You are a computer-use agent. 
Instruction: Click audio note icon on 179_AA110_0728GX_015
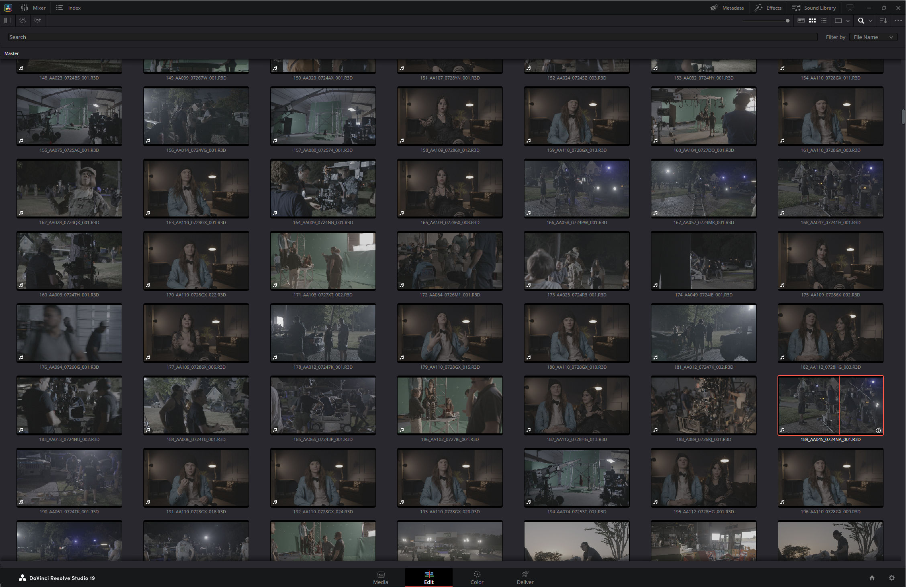402,357
